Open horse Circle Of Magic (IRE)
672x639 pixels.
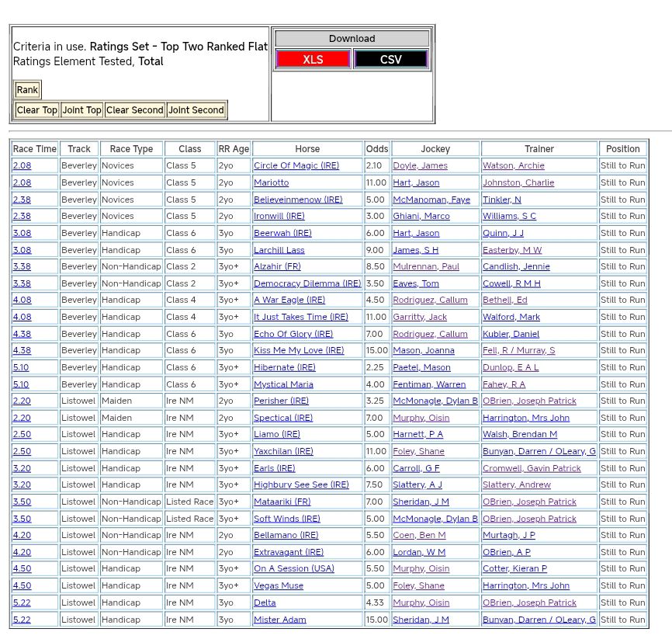296,166
